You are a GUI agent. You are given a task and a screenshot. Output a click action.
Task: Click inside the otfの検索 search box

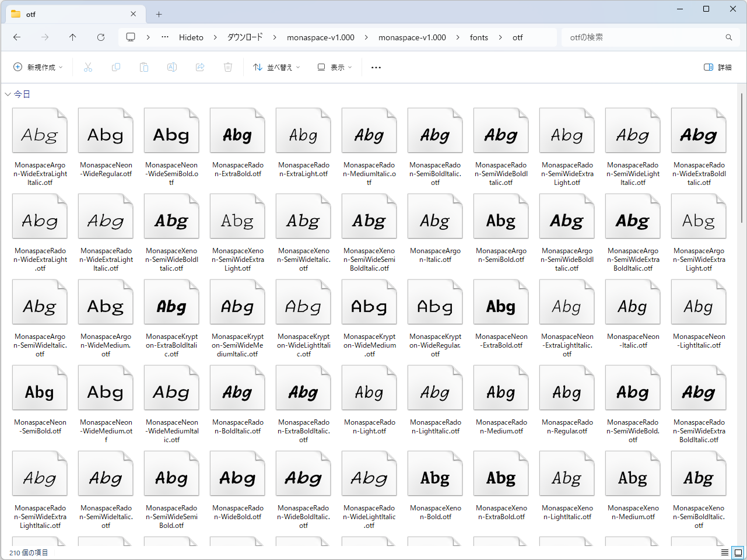641,37
